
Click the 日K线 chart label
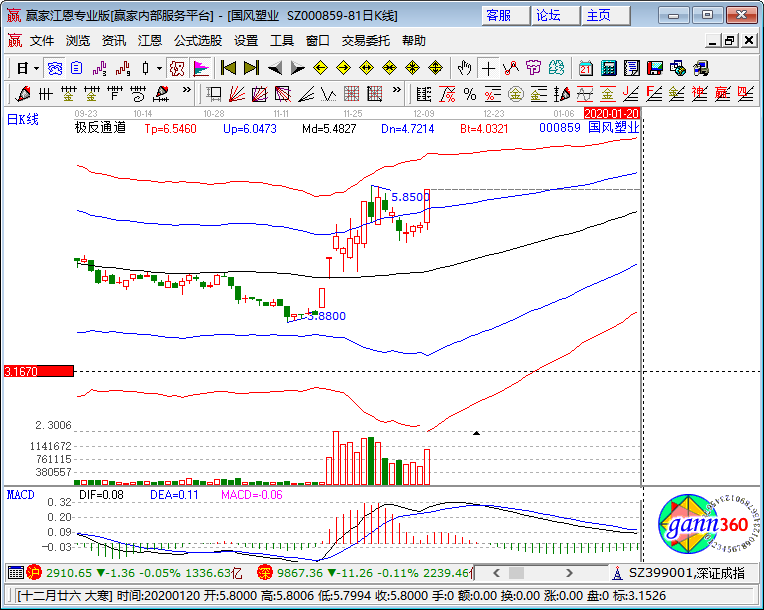[x=22, y=119]
